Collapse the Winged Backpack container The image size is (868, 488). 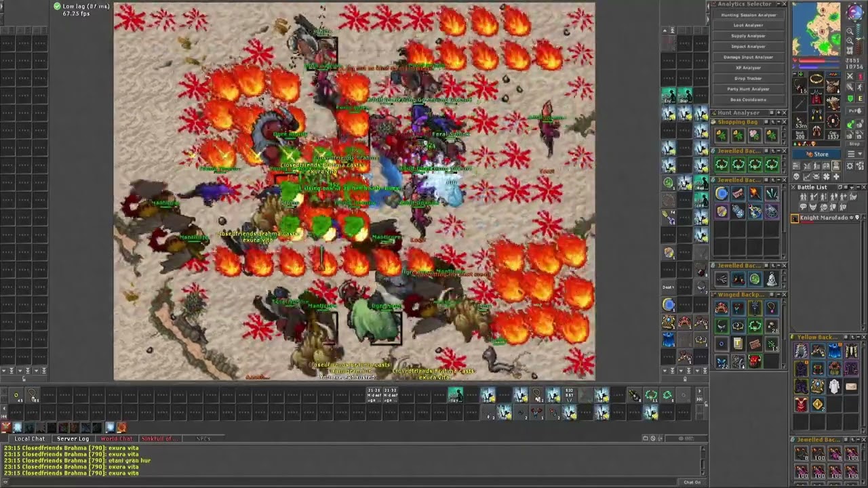coord(777,295)
